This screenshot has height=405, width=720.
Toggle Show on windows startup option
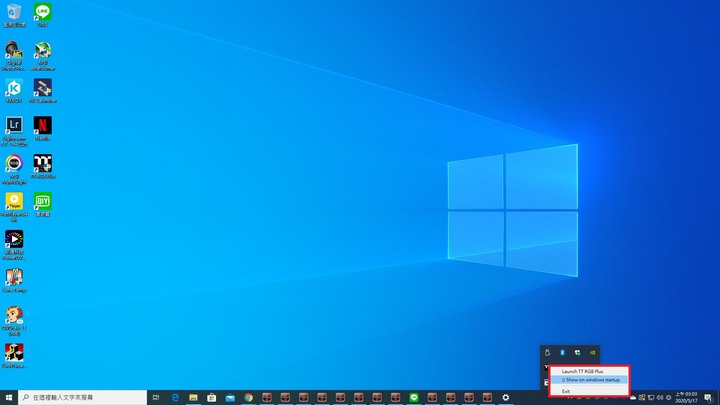coord(589,380)
